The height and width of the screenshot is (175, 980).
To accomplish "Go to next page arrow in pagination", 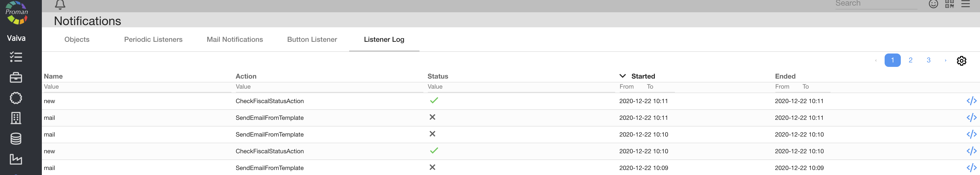I will (945, 60).
